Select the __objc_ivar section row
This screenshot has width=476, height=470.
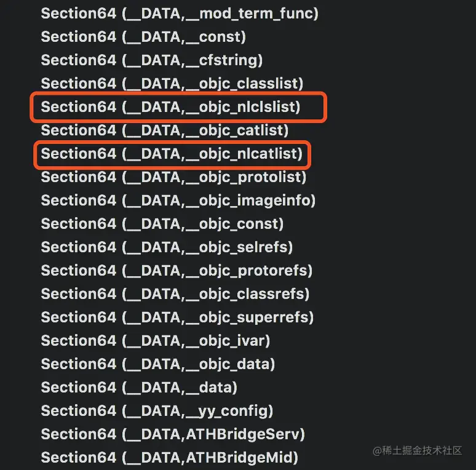point(156,341)
